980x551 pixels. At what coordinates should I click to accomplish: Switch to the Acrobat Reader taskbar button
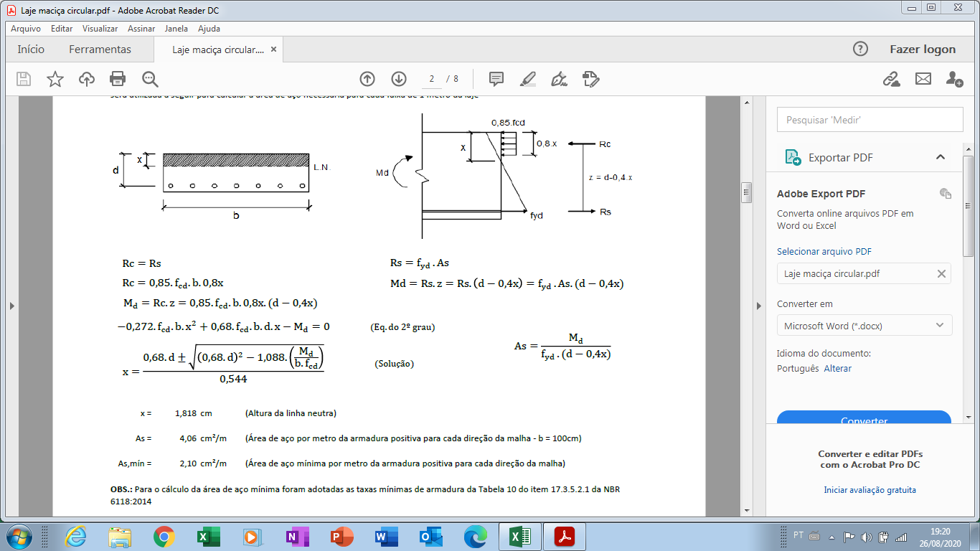point(565,537)
